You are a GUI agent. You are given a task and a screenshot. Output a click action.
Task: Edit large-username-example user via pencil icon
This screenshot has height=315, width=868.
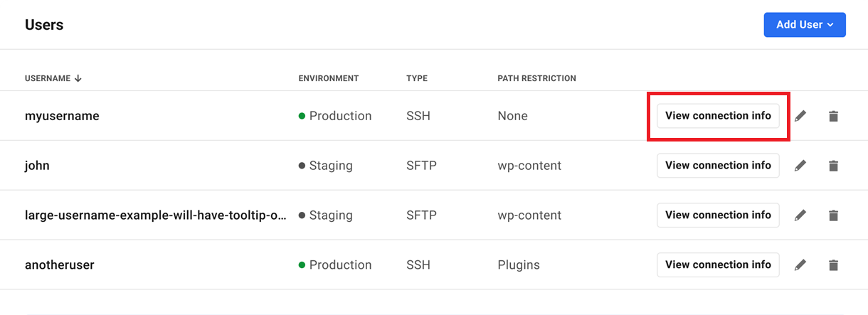click(x=800, y=215)
